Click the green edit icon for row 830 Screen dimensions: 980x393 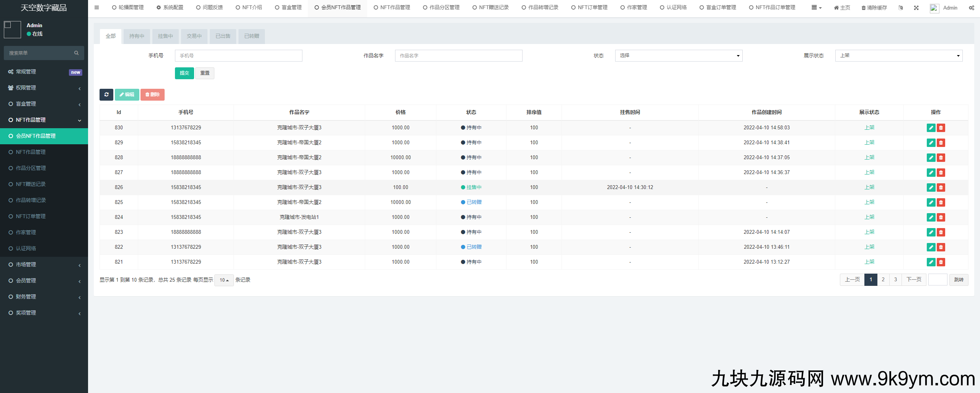click(931, 128)
